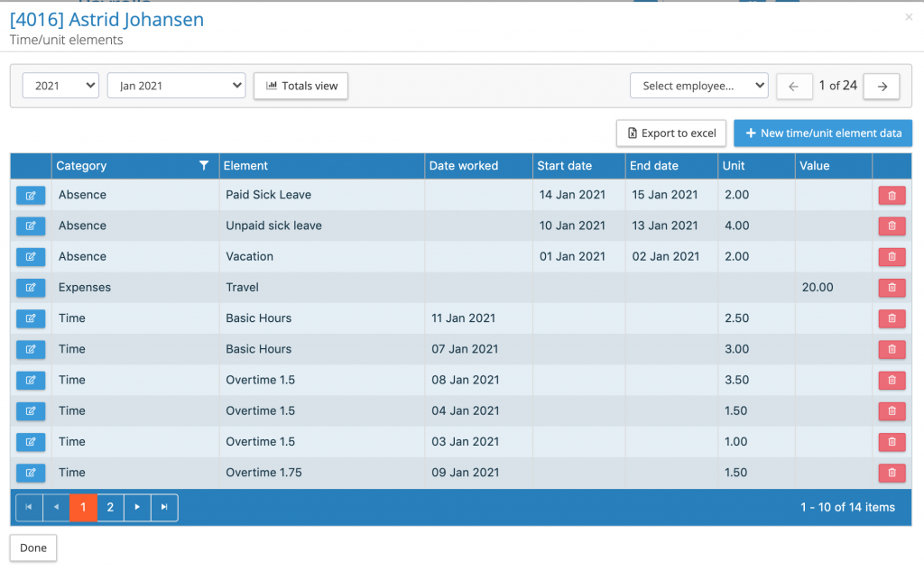Select page 1 in the pager
This screenshot has height=571, width=924.
(83, 507)
